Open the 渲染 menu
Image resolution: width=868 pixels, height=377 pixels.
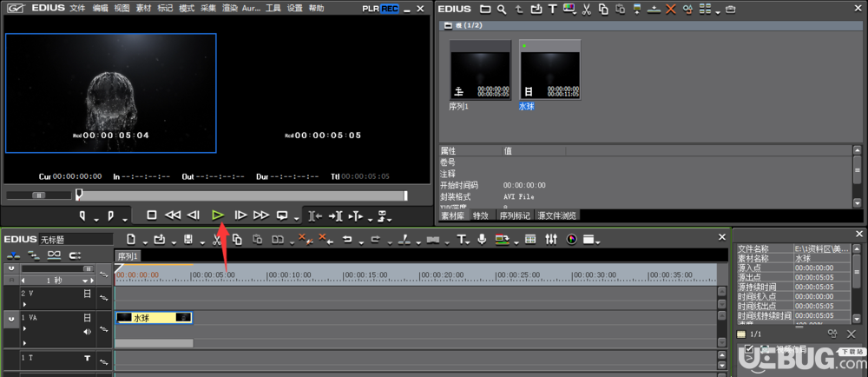point(230,9)
